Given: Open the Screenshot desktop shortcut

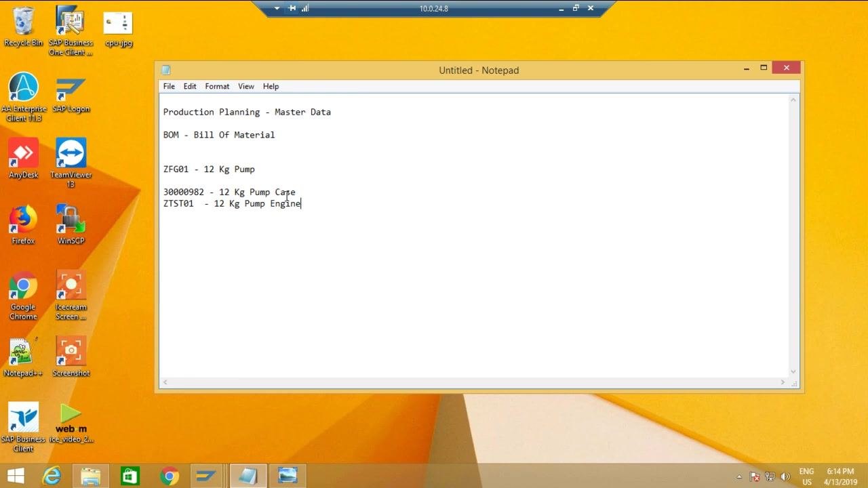Looking at the screenshot, I should coord(71,357).
